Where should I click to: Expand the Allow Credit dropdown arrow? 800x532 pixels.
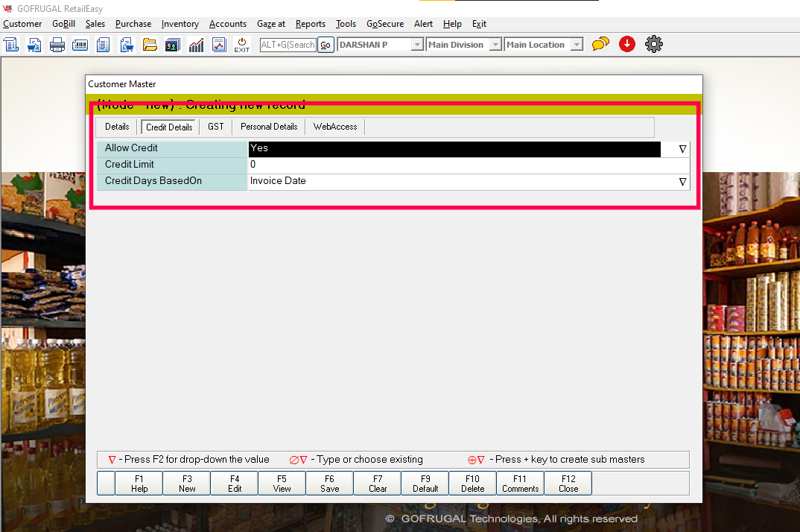point(682,149)
